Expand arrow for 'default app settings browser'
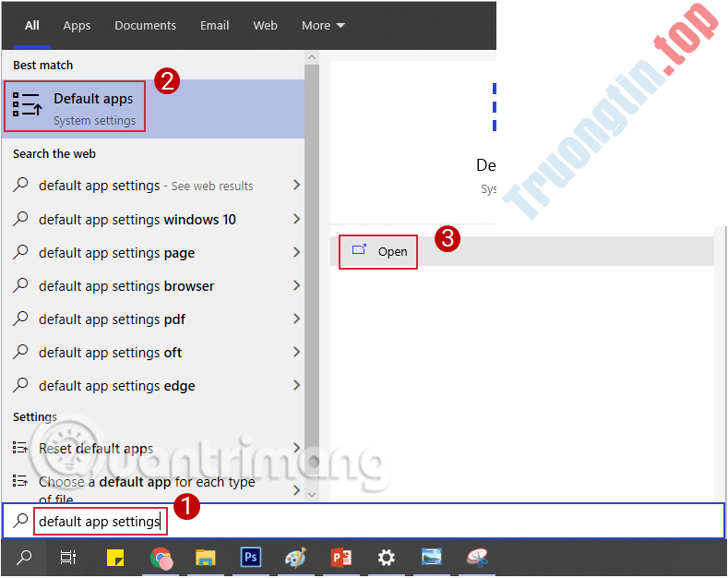The height and width of the screenshot is (578, 728). (x=296, y=285)
